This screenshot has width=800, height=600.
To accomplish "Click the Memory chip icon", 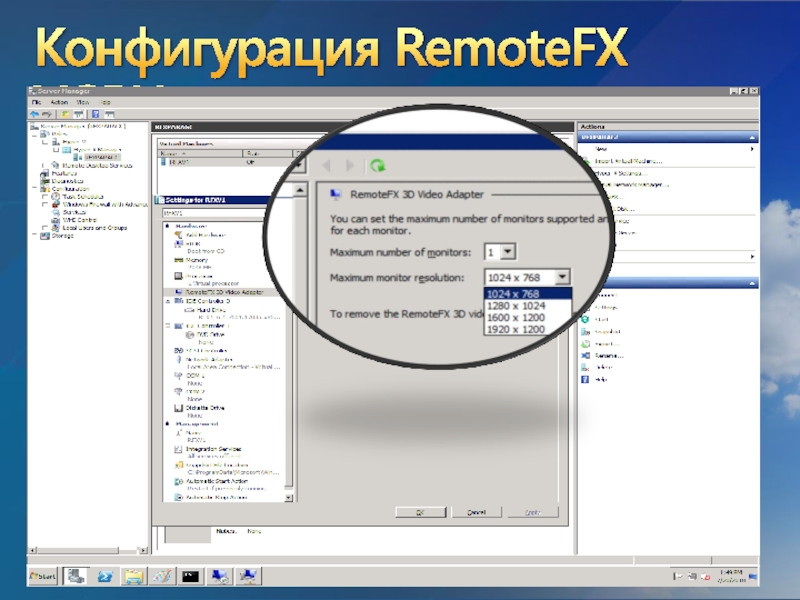I will click(179, 260).
